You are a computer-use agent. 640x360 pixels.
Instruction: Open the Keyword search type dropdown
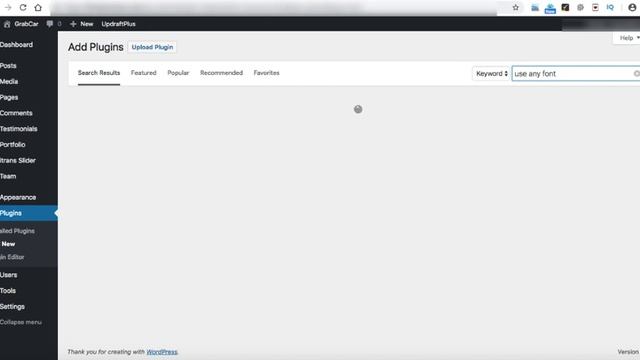491,73
